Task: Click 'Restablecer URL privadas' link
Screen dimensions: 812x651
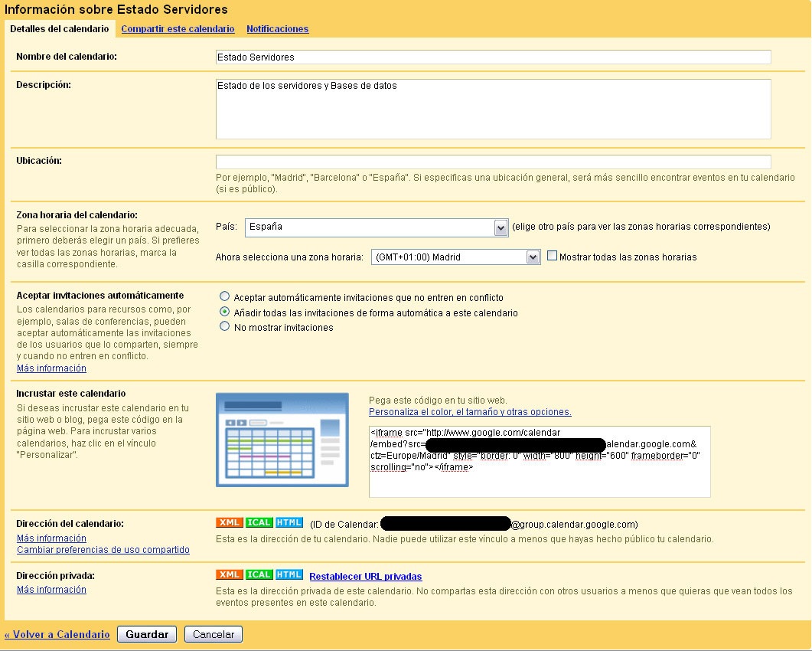Action: tap(366, 577)
